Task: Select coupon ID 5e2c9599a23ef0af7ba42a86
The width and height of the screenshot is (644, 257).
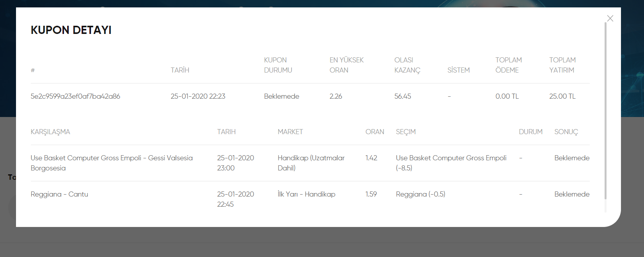Action: (75, 96)
